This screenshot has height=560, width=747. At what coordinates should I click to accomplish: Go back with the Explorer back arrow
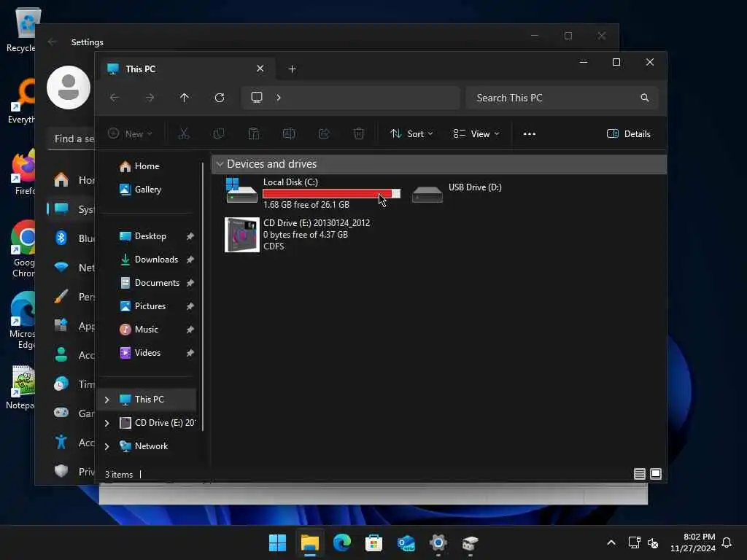(115, 98)
